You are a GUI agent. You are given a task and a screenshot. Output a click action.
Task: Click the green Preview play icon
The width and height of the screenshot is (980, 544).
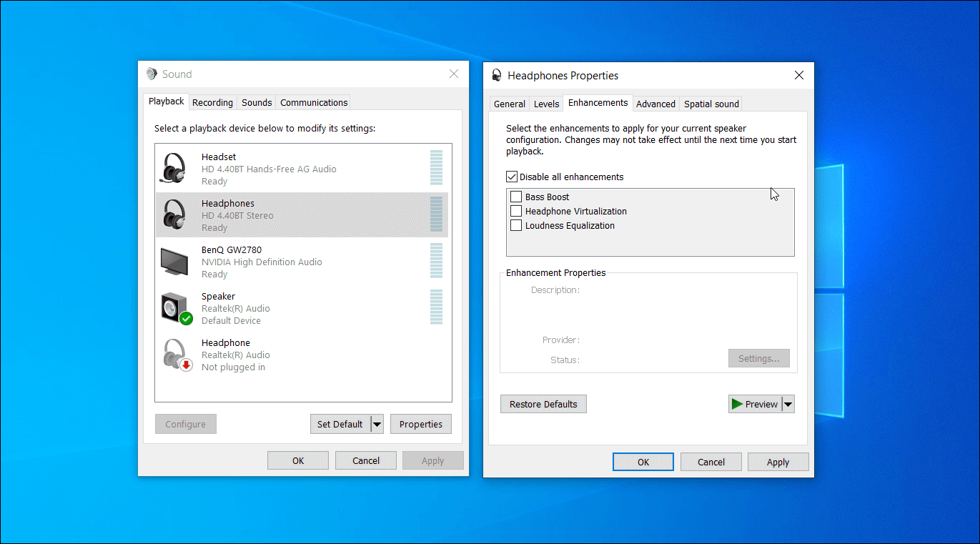tap(737, 403)
